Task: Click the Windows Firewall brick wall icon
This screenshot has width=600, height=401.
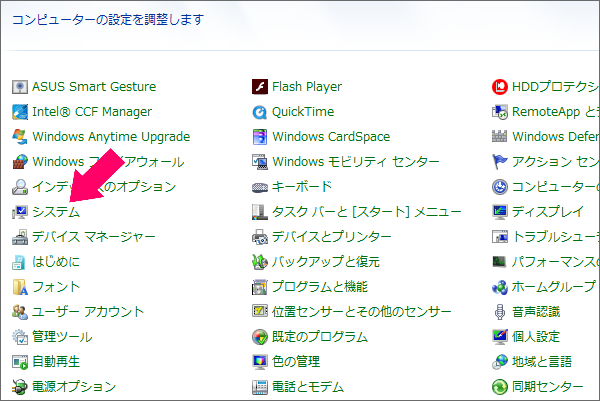Action: pos(20,162)
